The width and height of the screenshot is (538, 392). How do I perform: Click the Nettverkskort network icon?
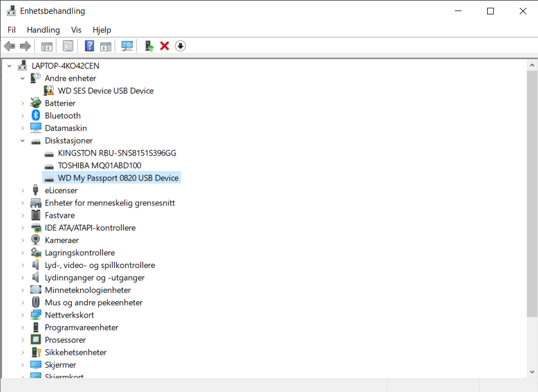point(35,315)
